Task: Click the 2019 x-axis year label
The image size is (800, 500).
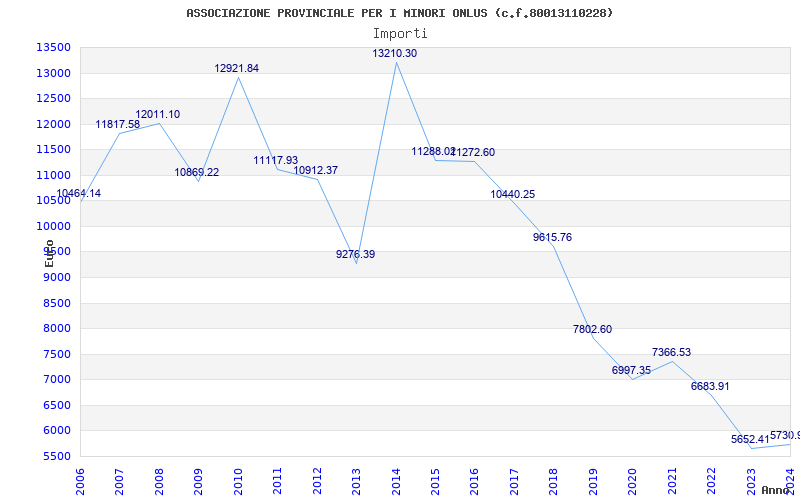Action: tap(594, 481)
